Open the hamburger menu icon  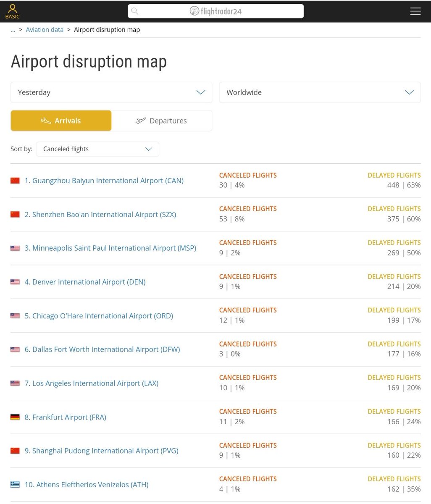415,11
